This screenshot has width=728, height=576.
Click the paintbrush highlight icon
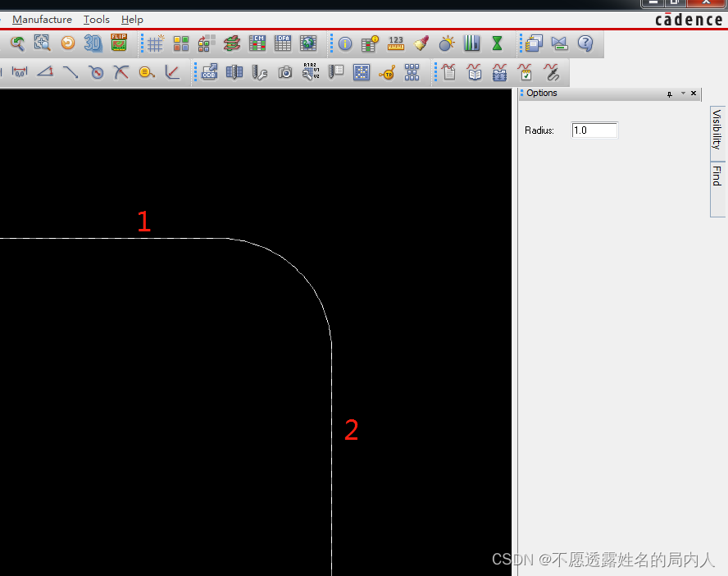421,43
